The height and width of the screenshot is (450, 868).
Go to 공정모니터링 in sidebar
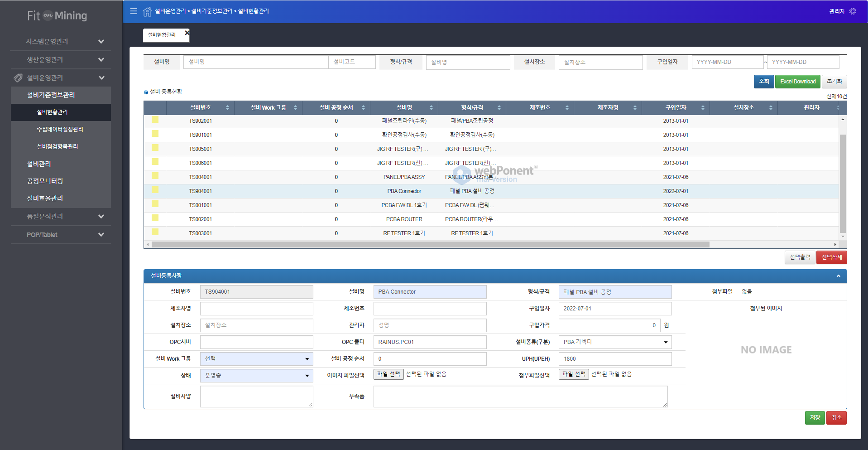(45, 181)
